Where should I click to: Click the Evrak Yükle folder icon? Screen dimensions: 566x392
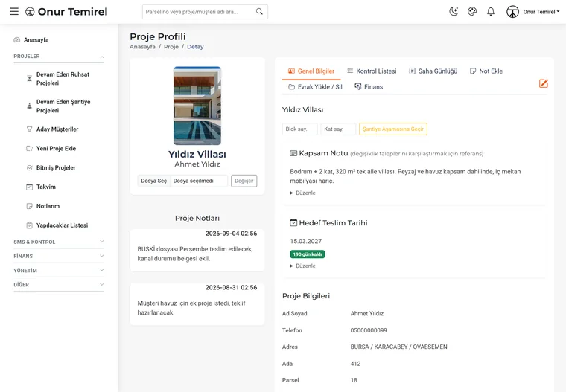(292, 86)
